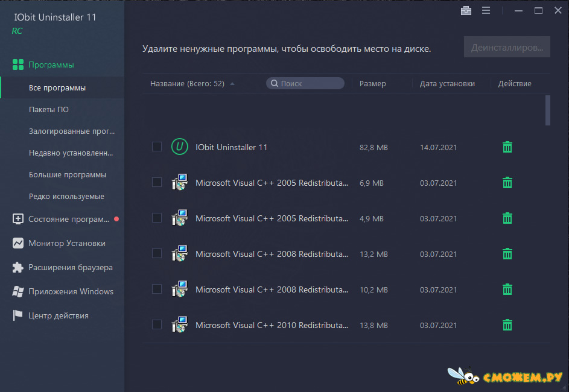Focus the Поиск search field
Image resolution: width=569 pixels, height=392 pixels.
(305, 83)
